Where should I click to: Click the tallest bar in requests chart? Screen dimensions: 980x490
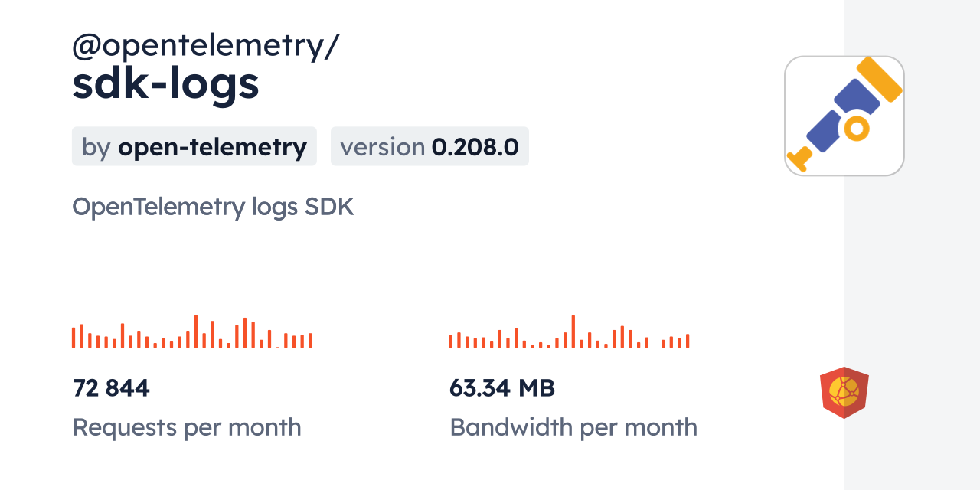(x=196, y=332)
